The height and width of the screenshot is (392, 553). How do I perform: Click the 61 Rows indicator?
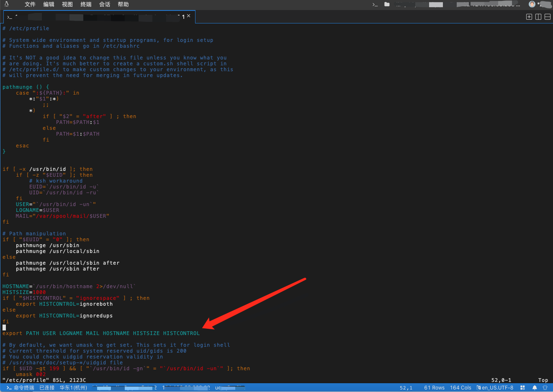click(434, 388)
